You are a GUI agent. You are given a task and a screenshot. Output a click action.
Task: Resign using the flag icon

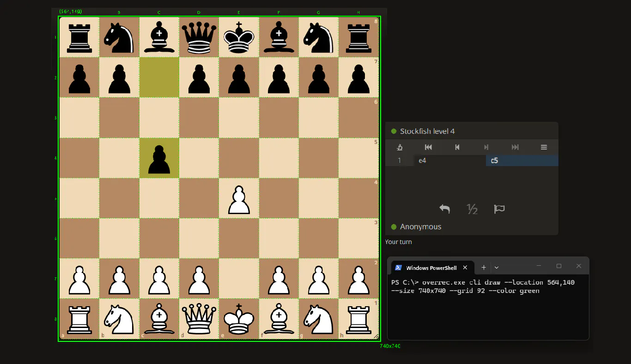click(x=499, y=209)
